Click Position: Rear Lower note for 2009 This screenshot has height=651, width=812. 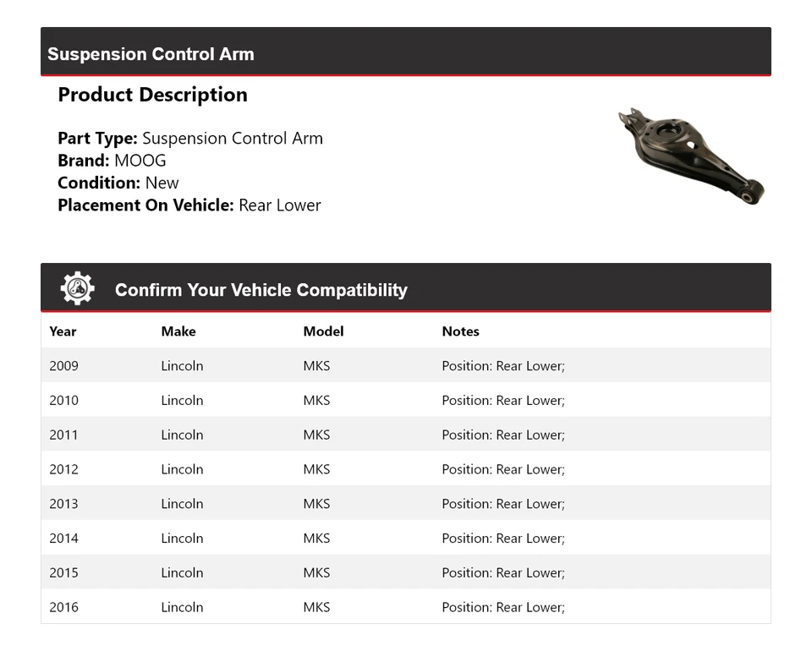(502, 365)
